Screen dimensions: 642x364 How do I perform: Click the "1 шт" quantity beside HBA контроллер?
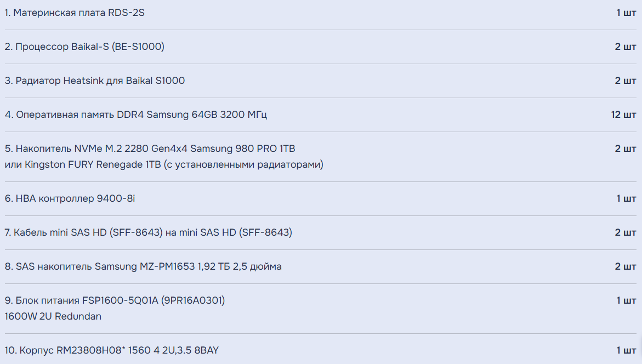tap(626, 198)
